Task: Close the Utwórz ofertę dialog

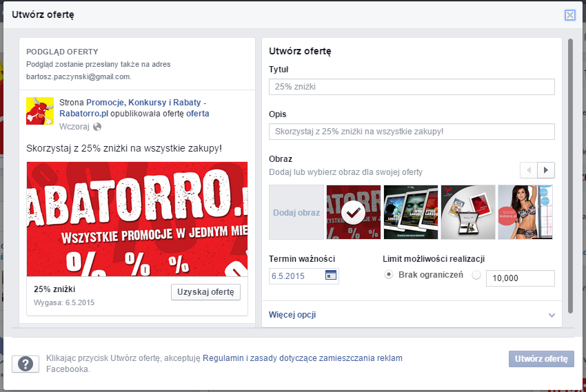Action: click(x=569, y=15)
